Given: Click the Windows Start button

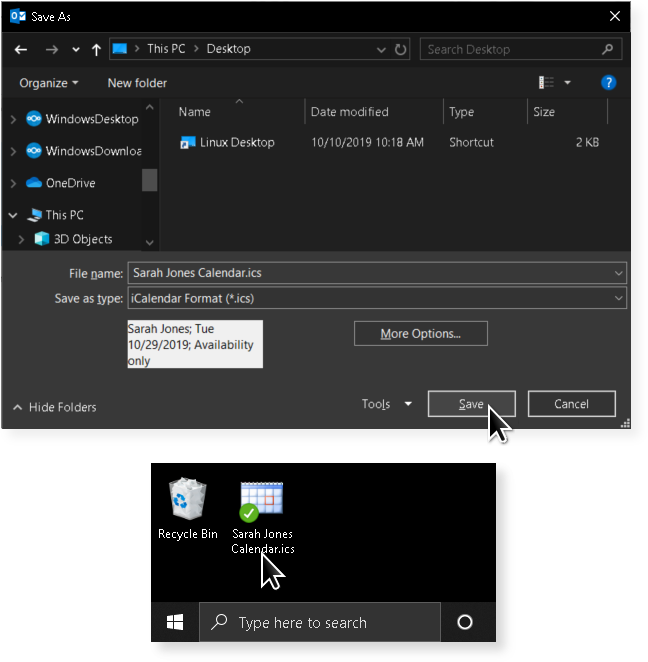Looking at the screenshot, I should coord(175,622).
